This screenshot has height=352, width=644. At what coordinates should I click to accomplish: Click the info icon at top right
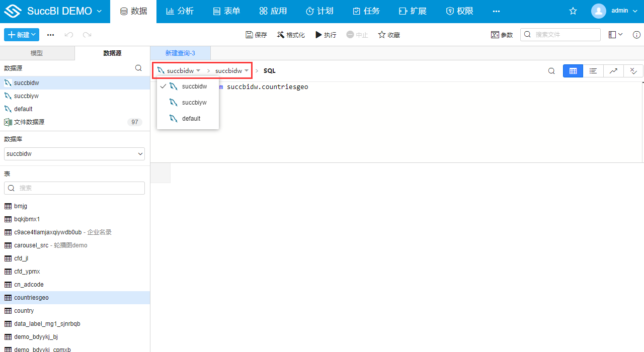pos(636,35)
